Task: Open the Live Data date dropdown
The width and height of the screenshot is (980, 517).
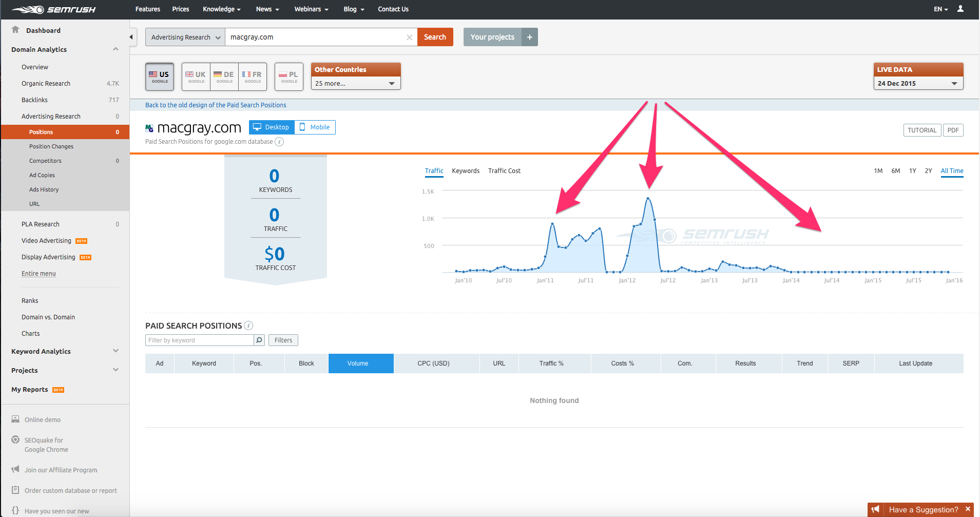Action: tap(918, 83)
